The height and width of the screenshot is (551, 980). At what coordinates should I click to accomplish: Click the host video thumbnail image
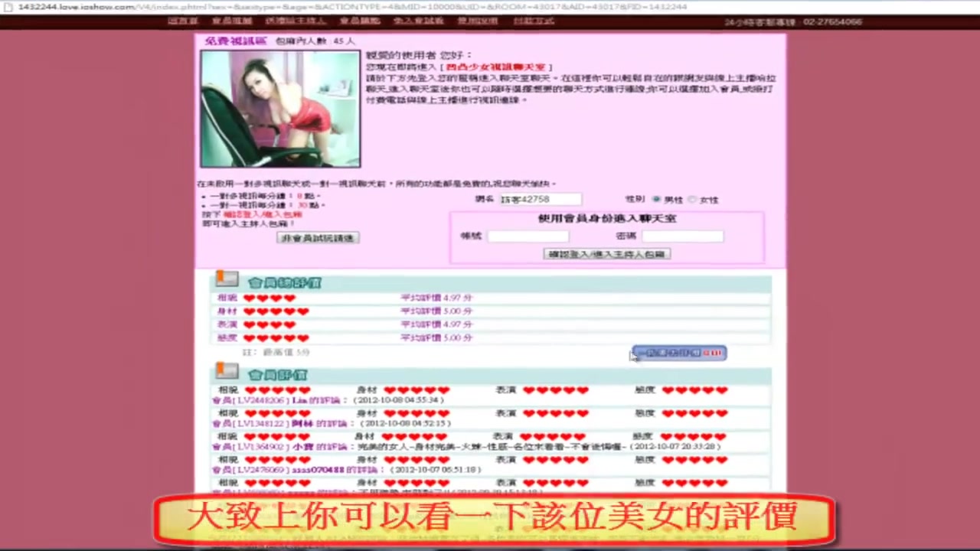click(280, 109)
